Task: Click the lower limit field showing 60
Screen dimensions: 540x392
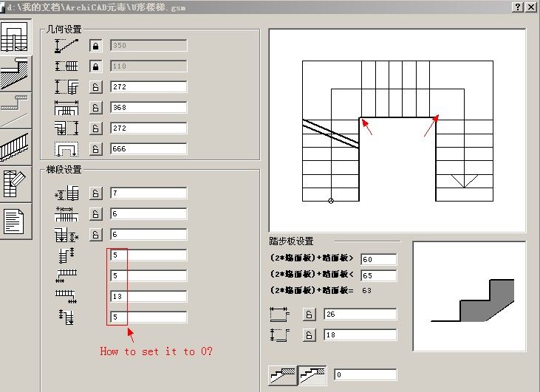Action: [x=379, y=259]
